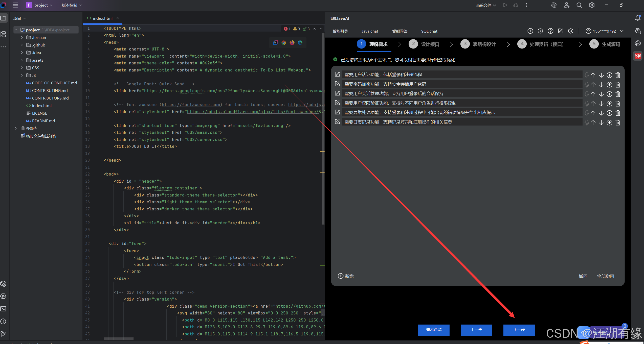
Task: Switch to the Java chat tab
Action: (x=370, y=31)
